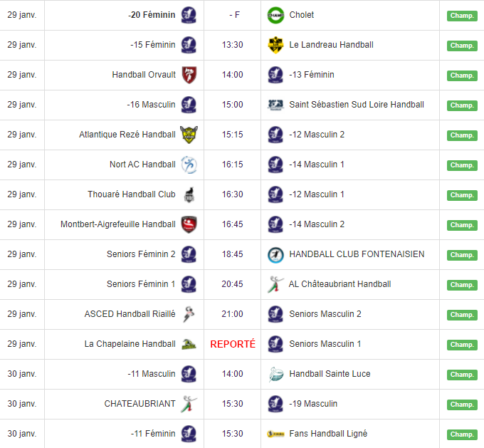Click HANDBALL CLUB FONTENAISIEN logo
The image size is (484, 448).
275,254
